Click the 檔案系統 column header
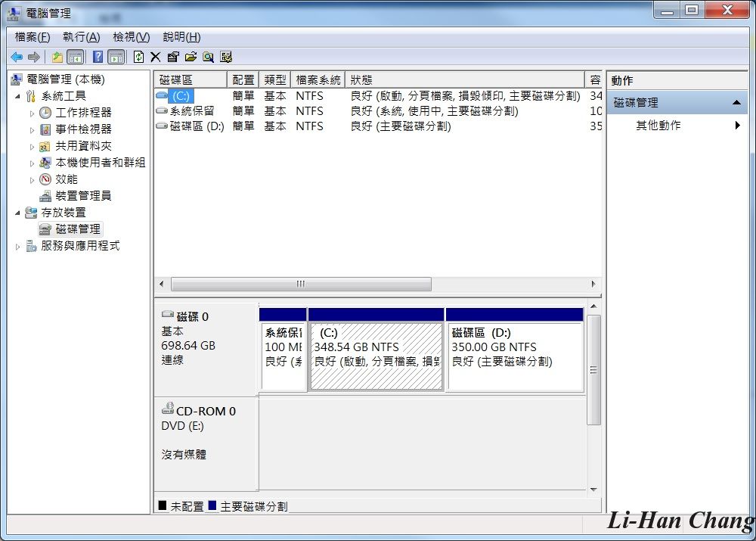Screen dimensions: 756x541 coord(318,80)
